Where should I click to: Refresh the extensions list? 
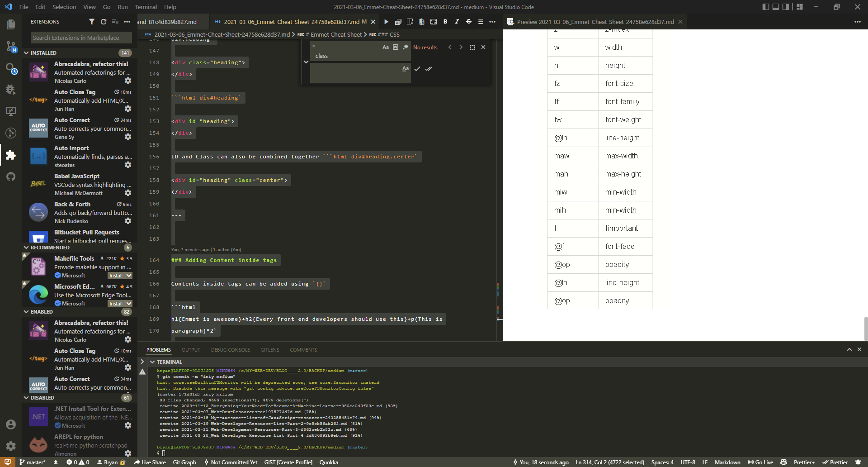tap(104, 22)
